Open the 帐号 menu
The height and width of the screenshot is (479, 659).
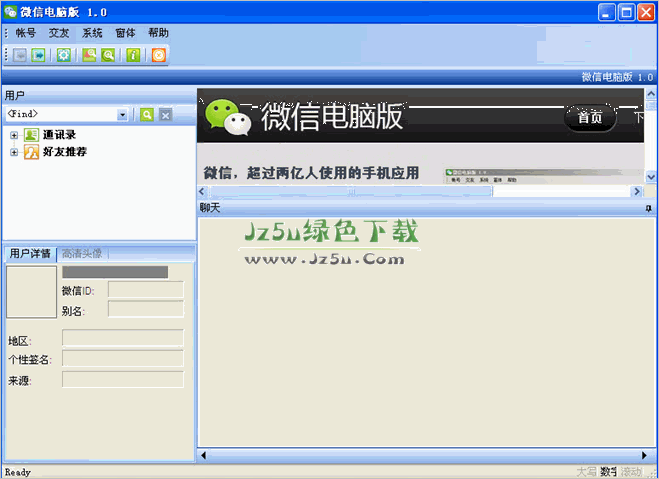26,33
